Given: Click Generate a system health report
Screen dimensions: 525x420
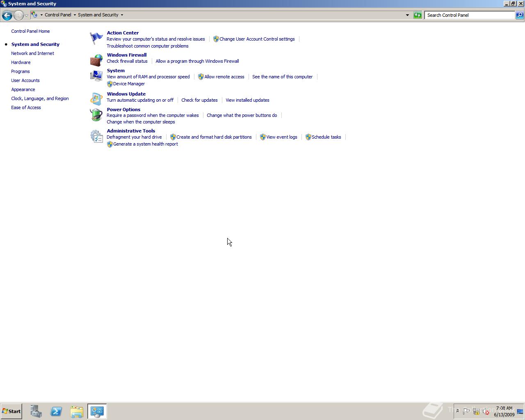Looking at the screenshot, I should (145, 144).
